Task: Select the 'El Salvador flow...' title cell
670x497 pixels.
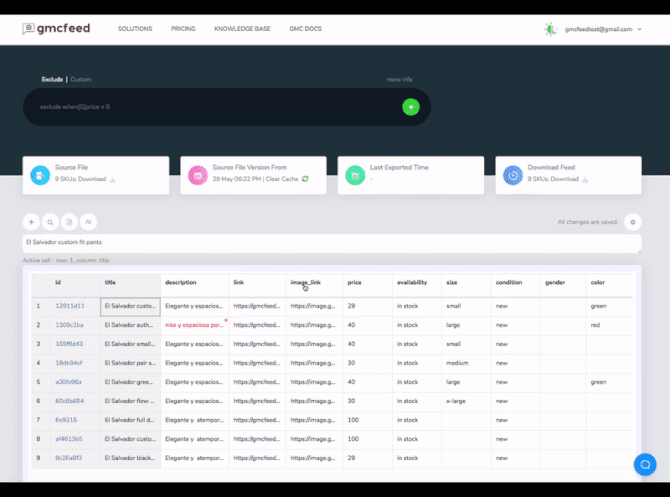Action: pyautogui.click(x=130, y=401)
